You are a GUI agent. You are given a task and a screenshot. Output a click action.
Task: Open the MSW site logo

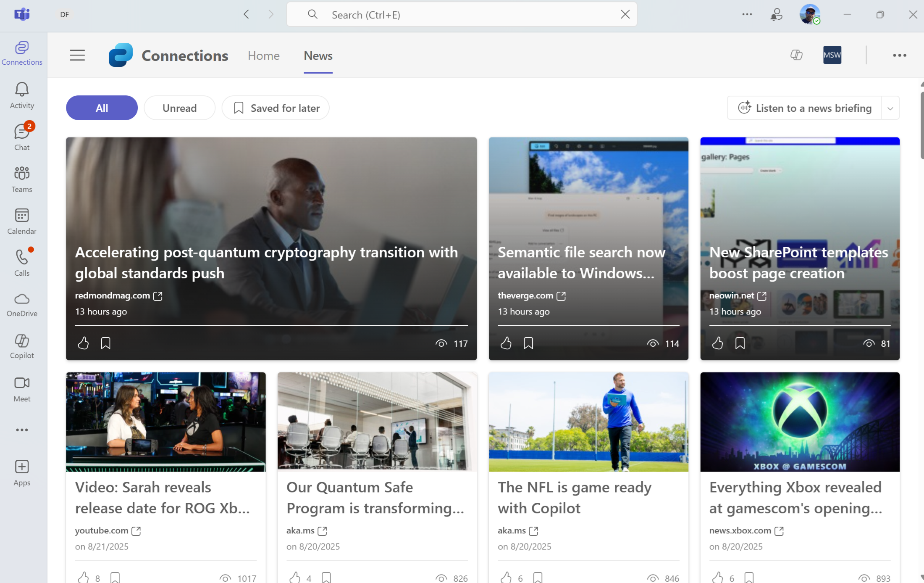pos(832,55)
